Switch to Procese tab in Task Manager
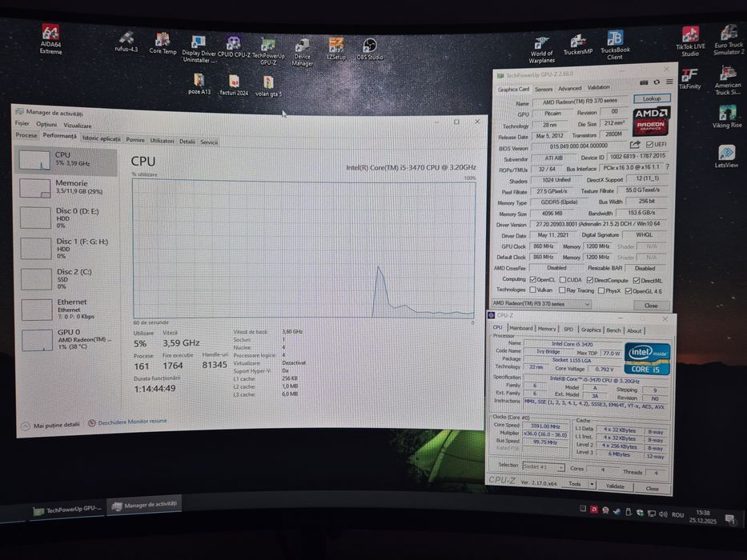747x560 pixels. coord(26,135)
